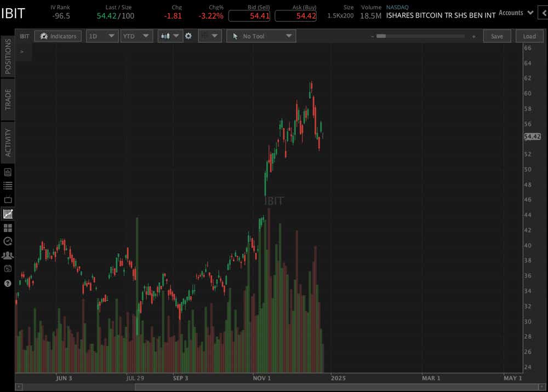Open the ACTIVITY tab
Screen dimensions: 548x392
(7, 141)
